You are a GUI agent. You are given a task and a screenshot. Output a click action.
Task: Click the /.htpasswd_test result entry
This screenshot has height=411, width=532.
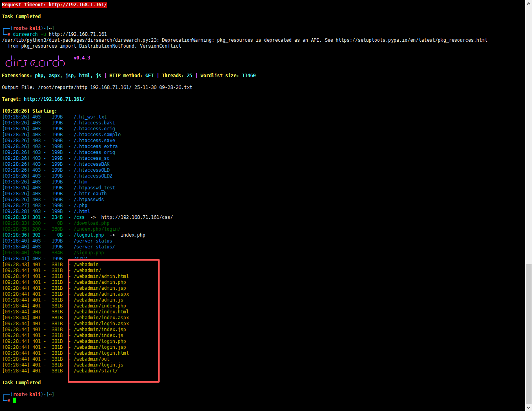94,188
